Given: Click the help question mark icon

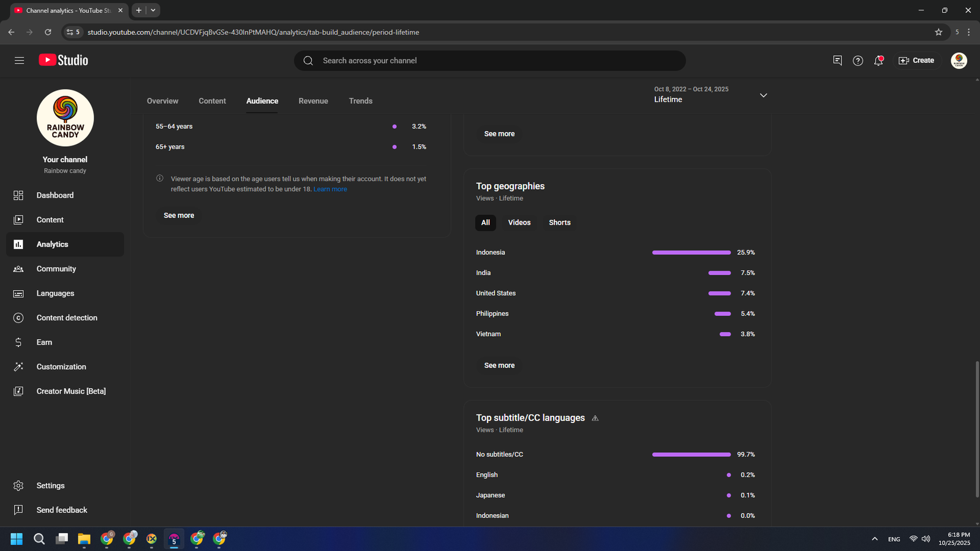Looking at the screenshot, I should click(858, 61).
